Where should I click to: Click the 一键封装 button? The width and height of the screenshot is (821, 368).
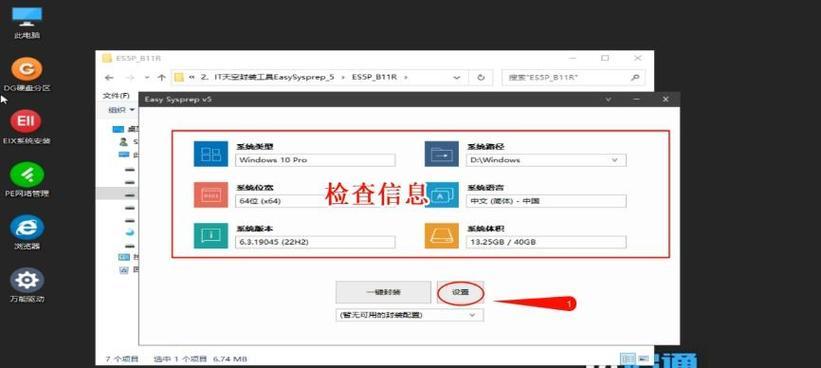click(x=383, y=292)
